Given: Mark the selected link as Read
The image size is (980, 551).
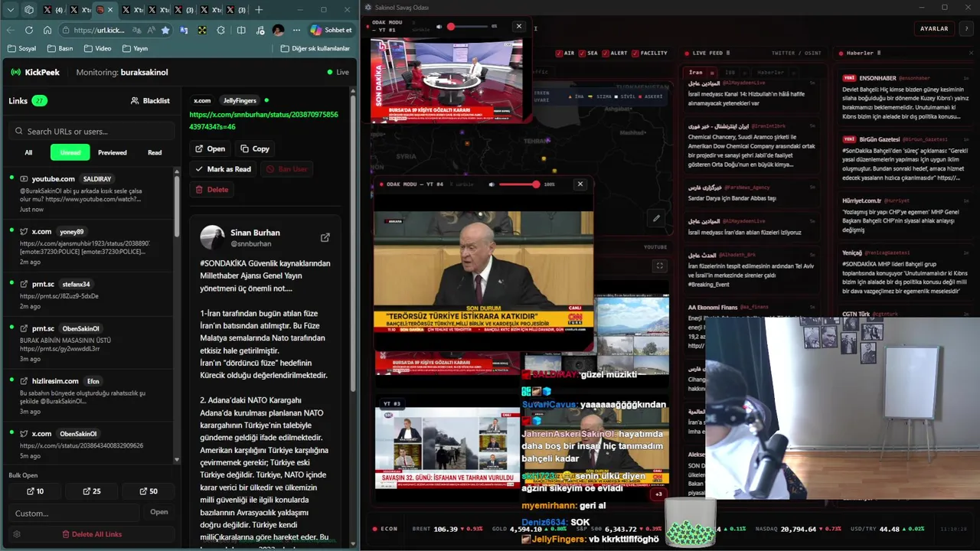Looking at the screenshot, I should [x=223, y=169].
